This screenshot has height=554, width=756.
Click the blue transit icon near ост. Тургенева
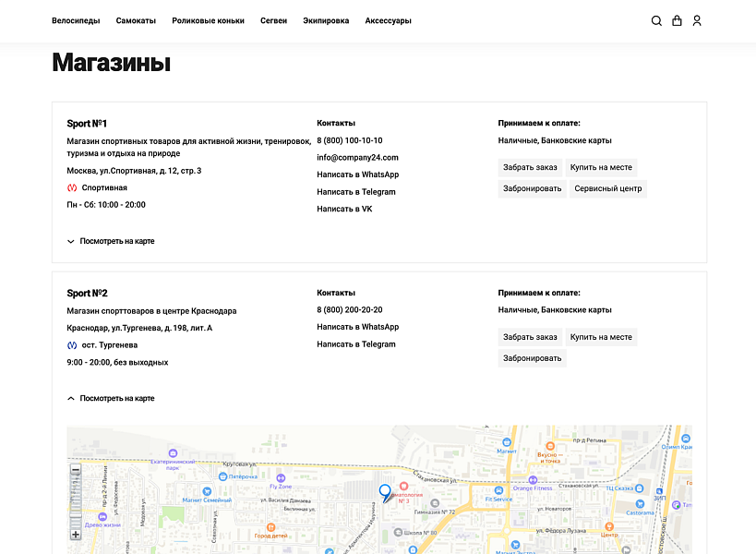[x=72, y=345]
